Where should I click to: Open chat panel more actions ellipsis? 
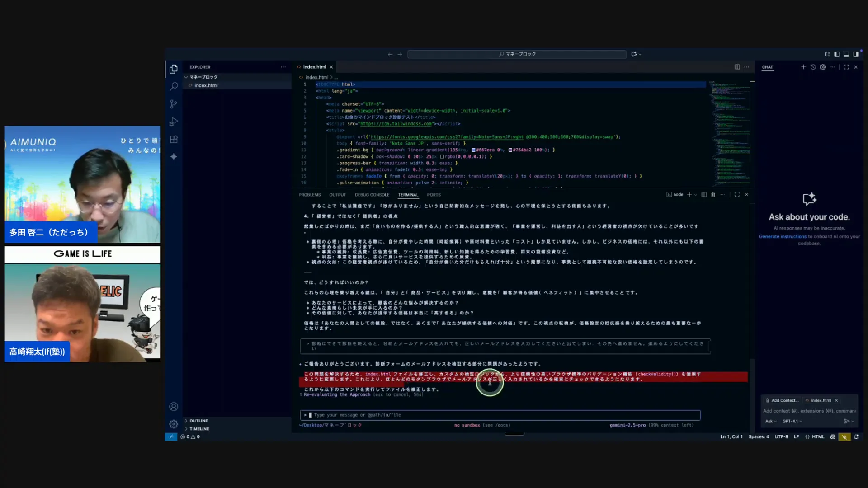click(832, 67)
